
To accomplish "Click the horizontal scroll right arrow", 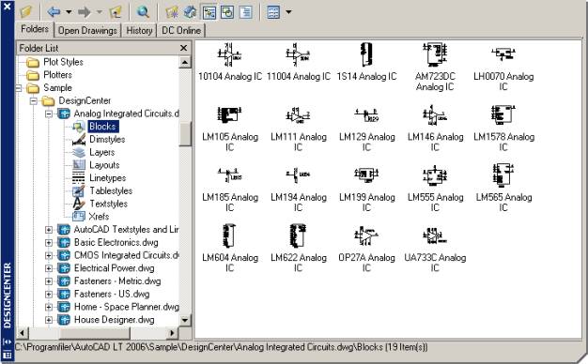I will (172, 332).
